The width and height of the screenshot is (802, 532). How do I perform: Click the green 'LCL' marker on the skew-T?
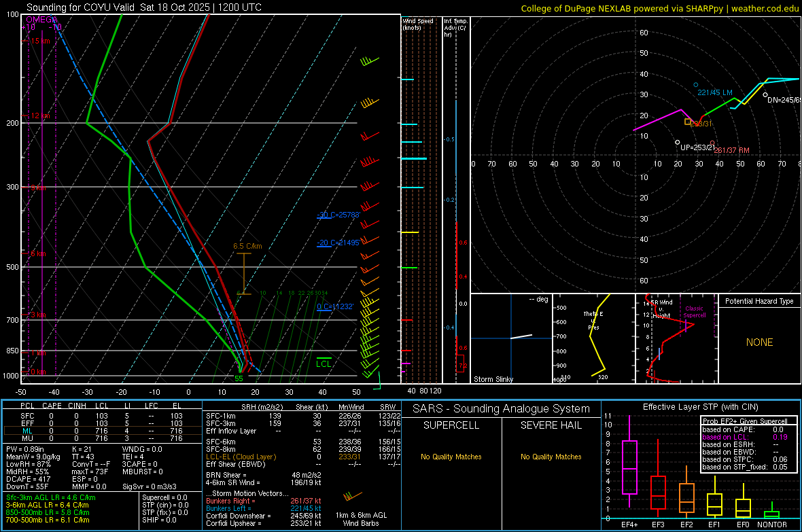coord(324,363)
